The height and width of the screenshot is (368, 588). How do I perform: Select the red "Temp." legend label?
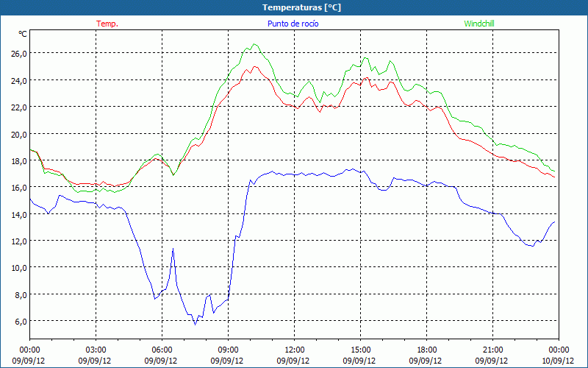coord(107,24)
